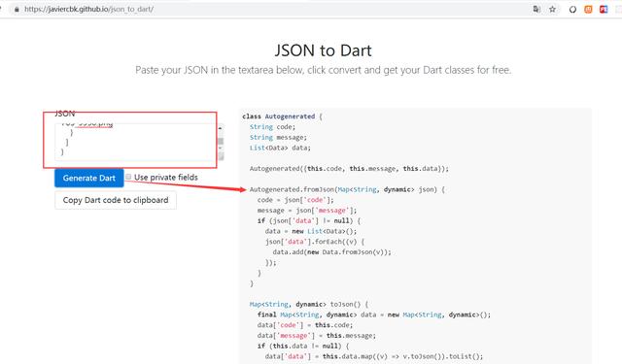Click the JSON textarea scroll down arrow
622x364 pixels.
pyautogui.click(x=221, y=149)
